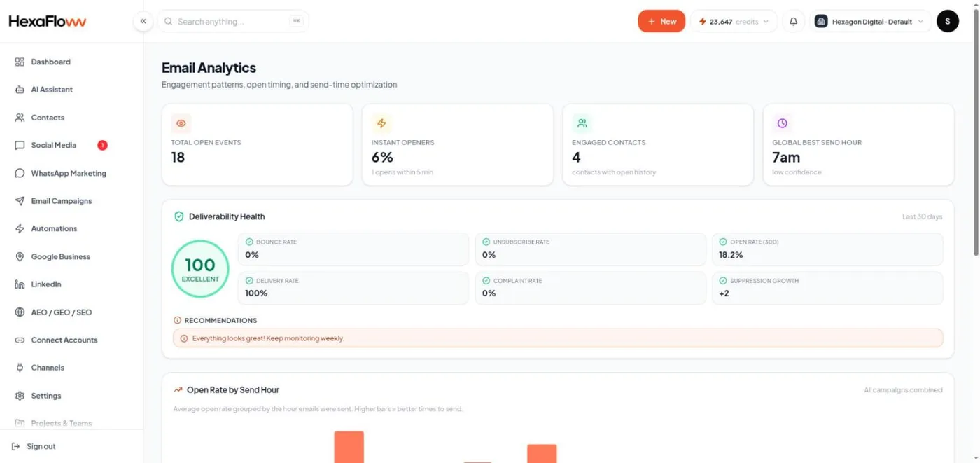Click the Dashboard grid icon
The image size is (980, 463).
20,62
